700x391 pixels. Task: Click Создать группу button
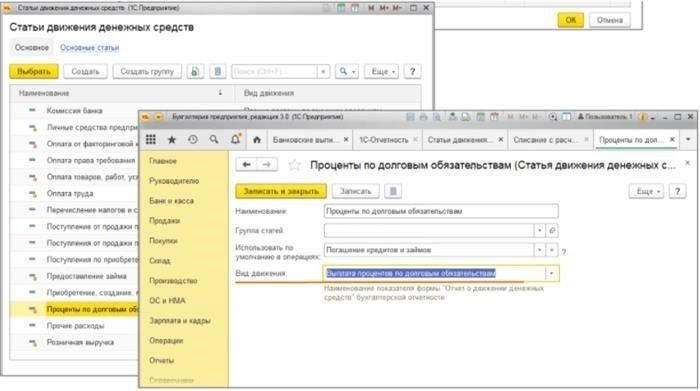pyautogui.click(x=147, y=71)
